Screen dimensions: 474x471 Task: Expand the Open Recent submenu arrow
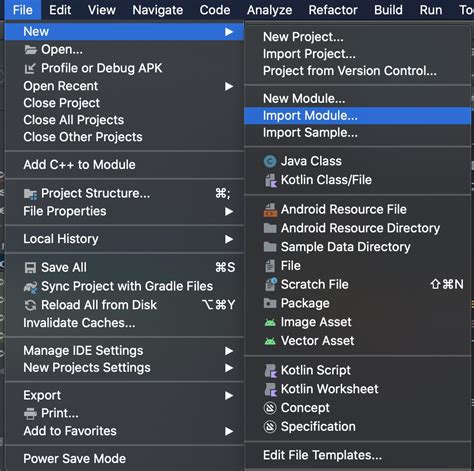(x=229, y=86)
